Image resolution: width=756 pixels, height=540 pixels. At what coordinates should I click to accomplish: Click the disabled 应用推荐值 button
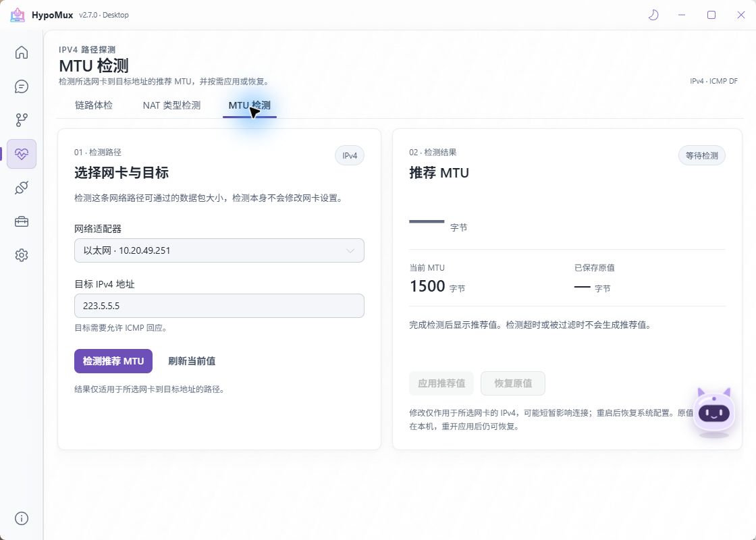pos(441,383)
